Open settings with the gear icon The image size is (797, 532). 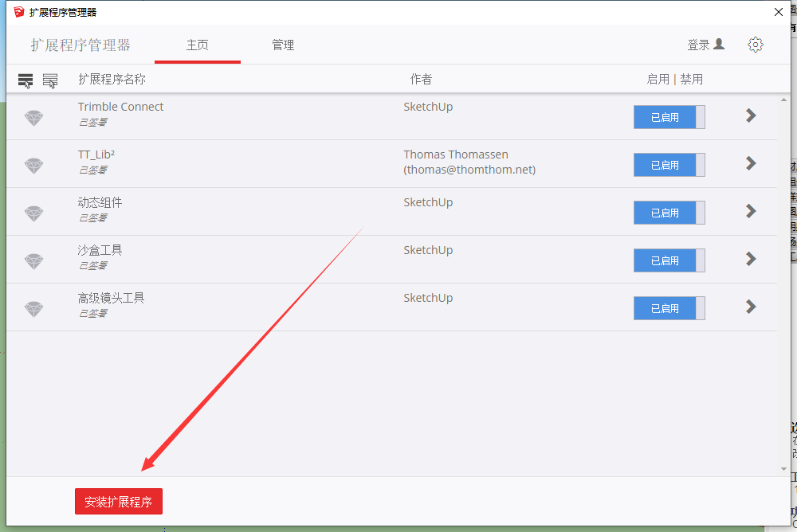point(756,45)
